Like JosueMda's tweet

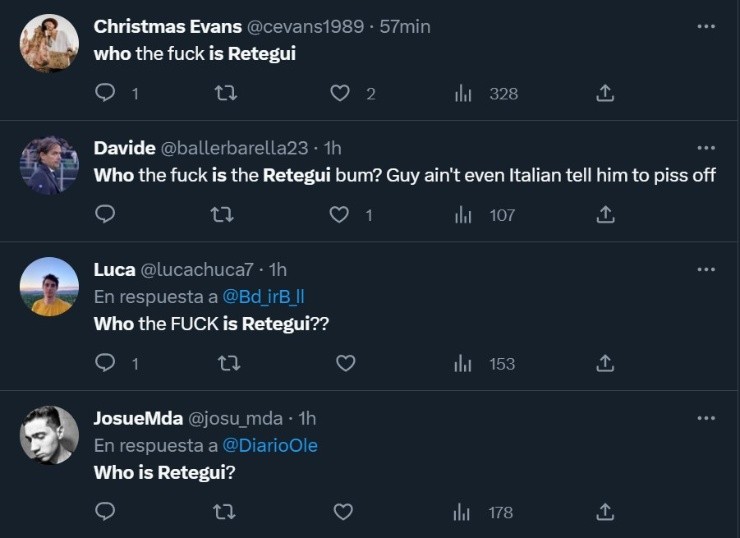point(343,512)
